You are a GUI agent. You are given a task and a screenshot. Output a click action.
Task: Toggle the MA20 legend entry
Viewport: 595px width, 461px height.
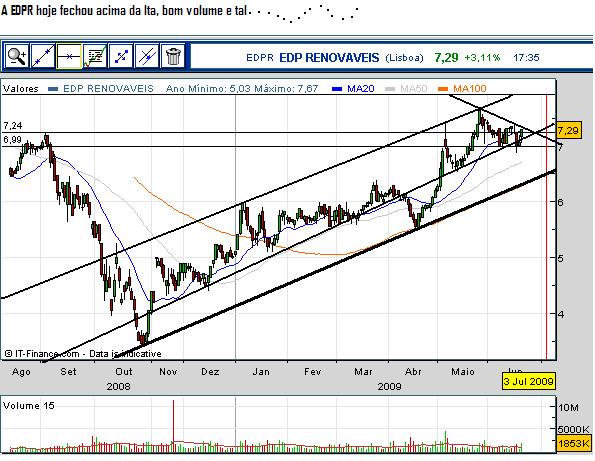pos(353,89)
